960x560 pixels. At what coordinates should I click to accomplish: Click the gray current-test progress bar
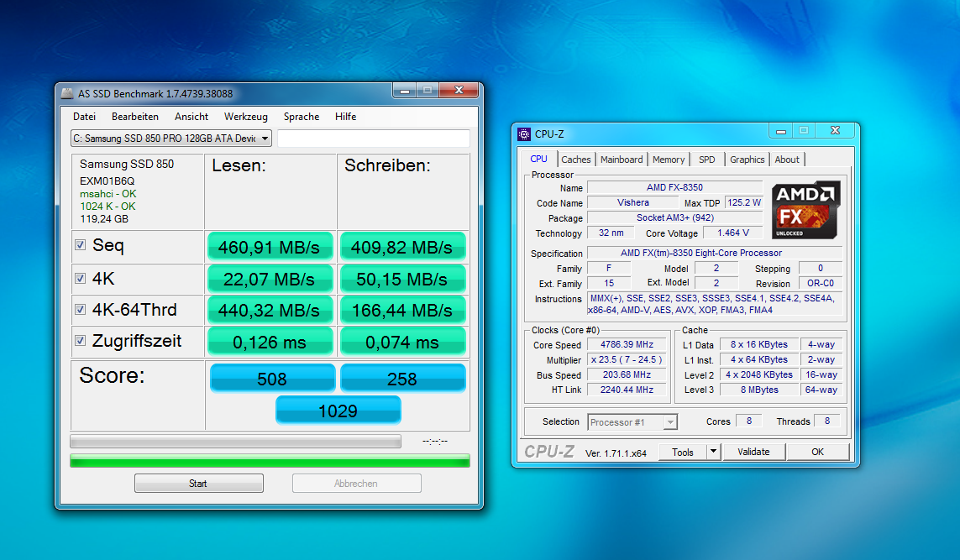point(236,442)
